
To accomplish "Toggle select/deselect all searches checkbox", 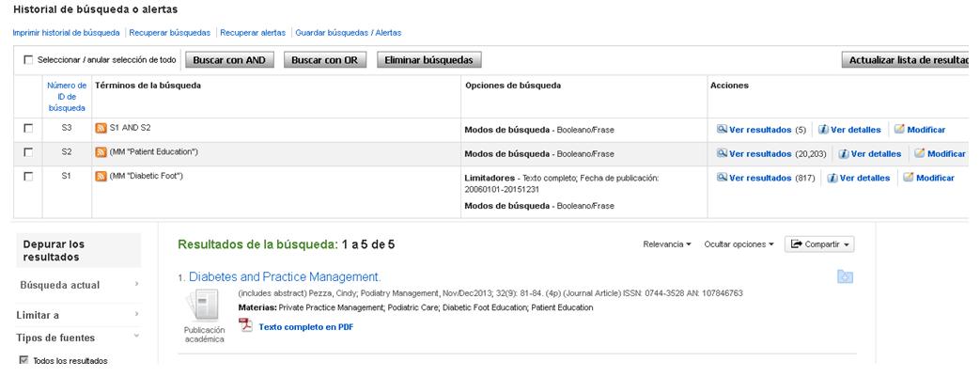I will click(28, 60).
